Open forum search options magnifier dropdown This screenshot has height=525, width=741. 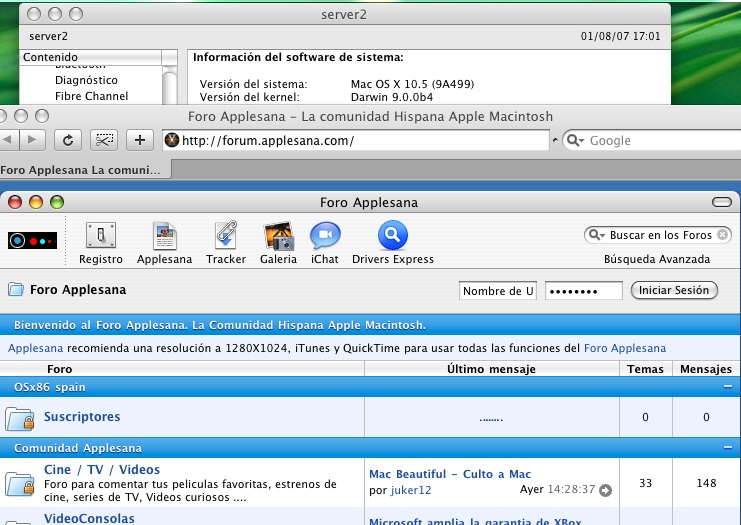click(x=597, y=235)
